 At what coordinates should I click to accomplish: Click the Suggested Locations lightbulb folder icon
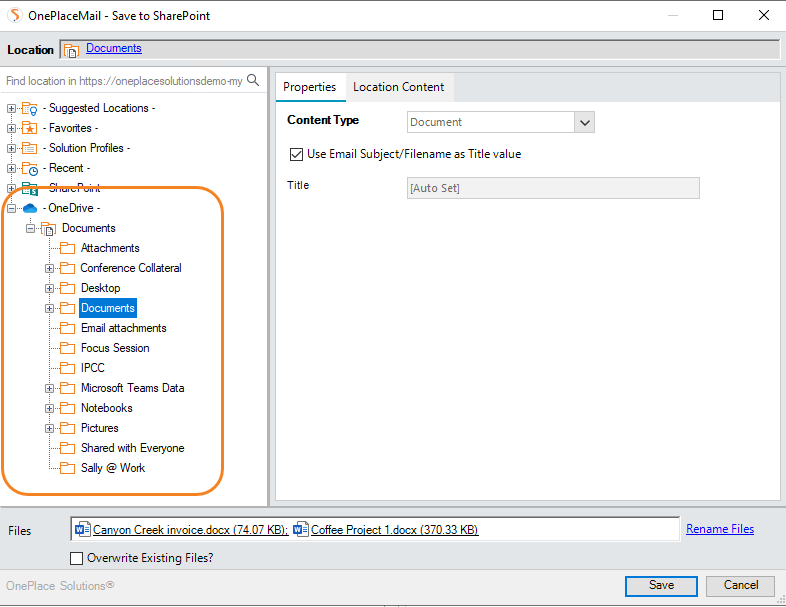coord(30,108)
